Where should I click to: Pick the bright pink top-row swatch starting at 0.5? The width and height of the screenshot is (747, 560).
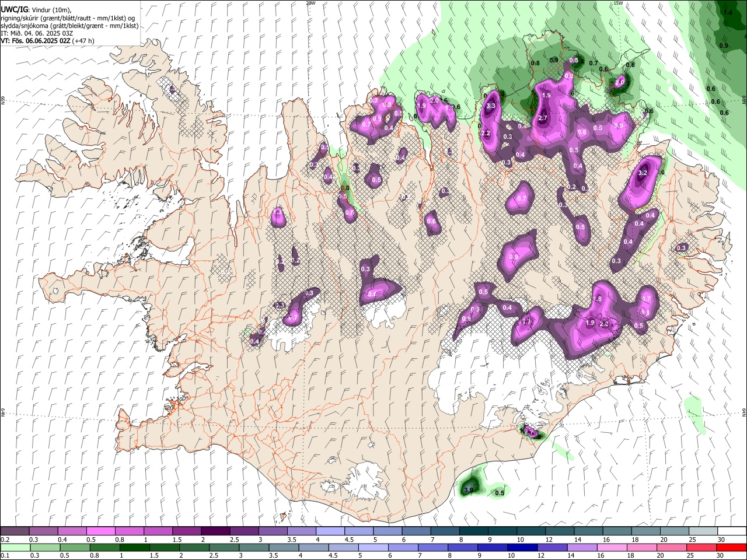coord(101,531)
